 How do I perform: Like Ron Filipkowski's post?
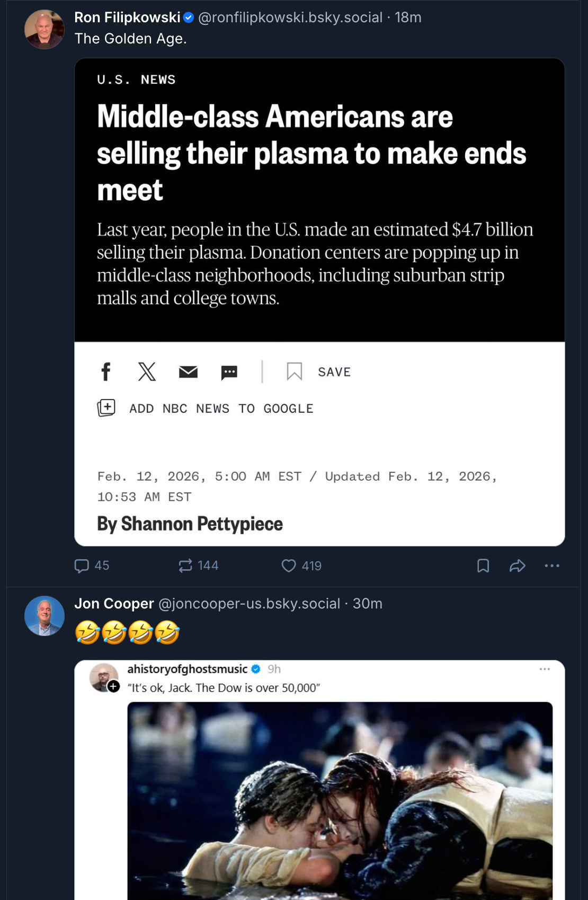tap(289, 566)
